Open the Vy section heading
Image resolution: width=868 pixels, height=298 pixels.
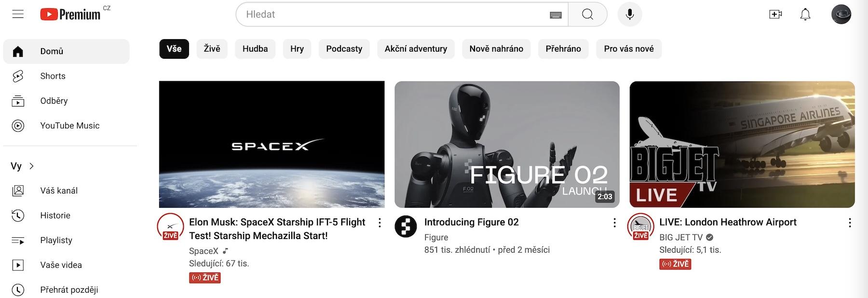tap(16, 166)
